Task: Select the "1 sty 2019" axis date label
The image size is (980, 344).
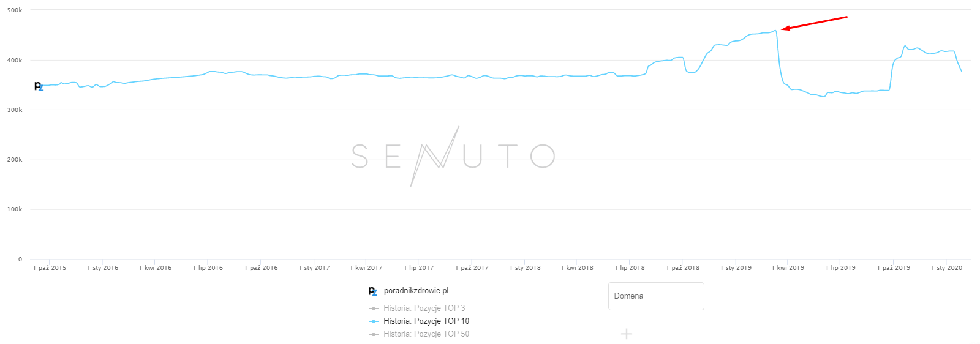Action: tap(736, 268)
